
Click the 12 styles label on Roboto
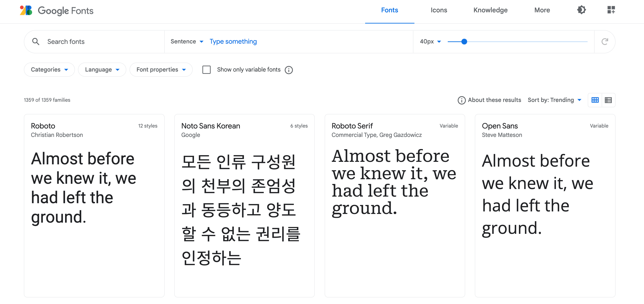(148, 126)
